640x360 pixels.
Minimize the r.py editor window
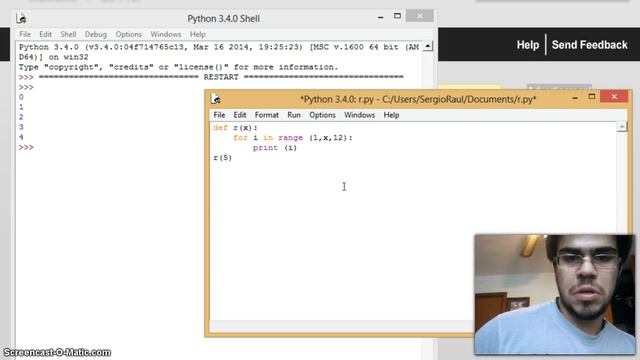pos(575,98)
